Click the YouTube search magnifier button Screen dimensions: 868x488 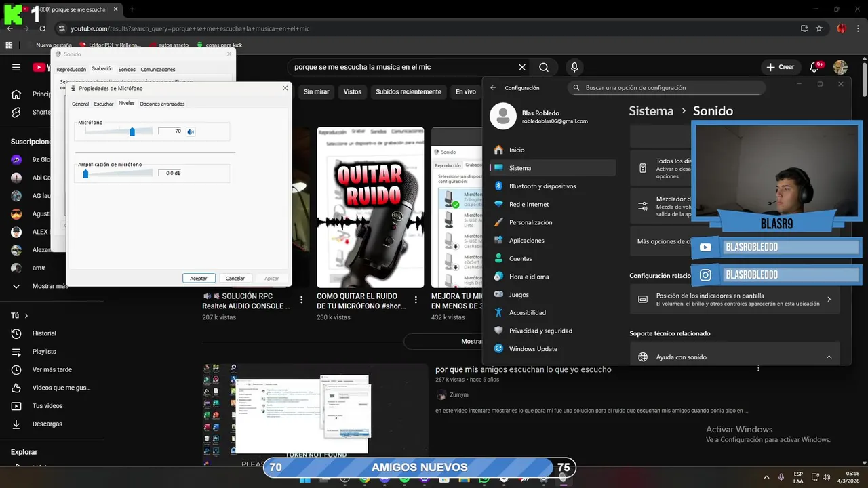[544, 67]
